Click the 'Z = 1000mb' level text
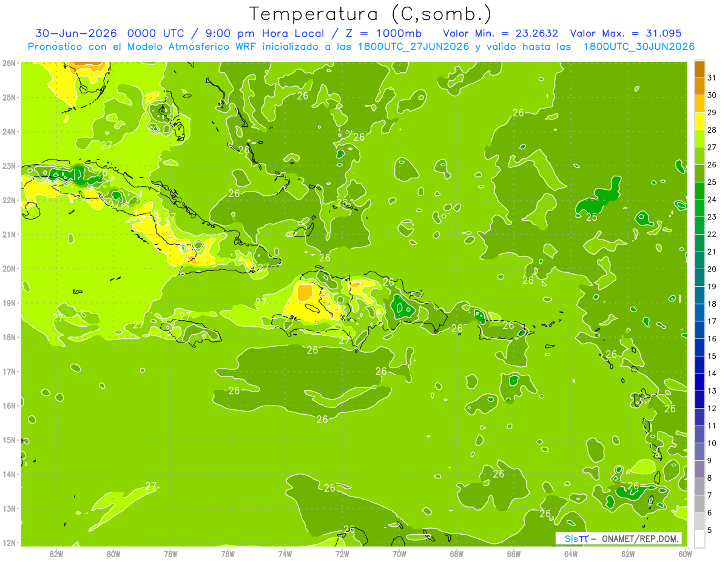 pos(385,33)
